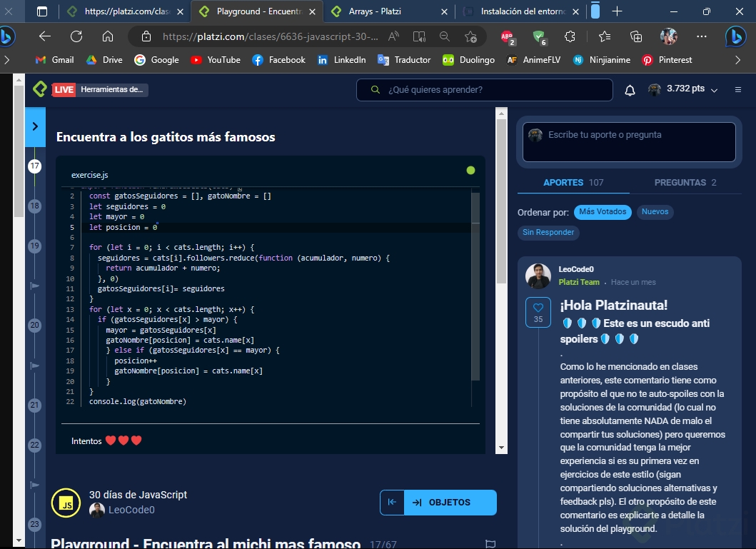
Task: Open the Drive bookmark
Action: [x=104, y=60]
